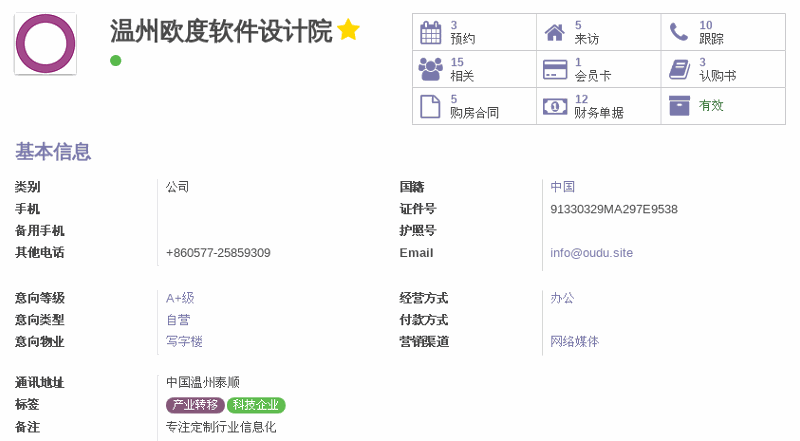Open the 来访 home icon
Image resolution: width=800 pixels, height=441 pixels.
tap(554, 32)
